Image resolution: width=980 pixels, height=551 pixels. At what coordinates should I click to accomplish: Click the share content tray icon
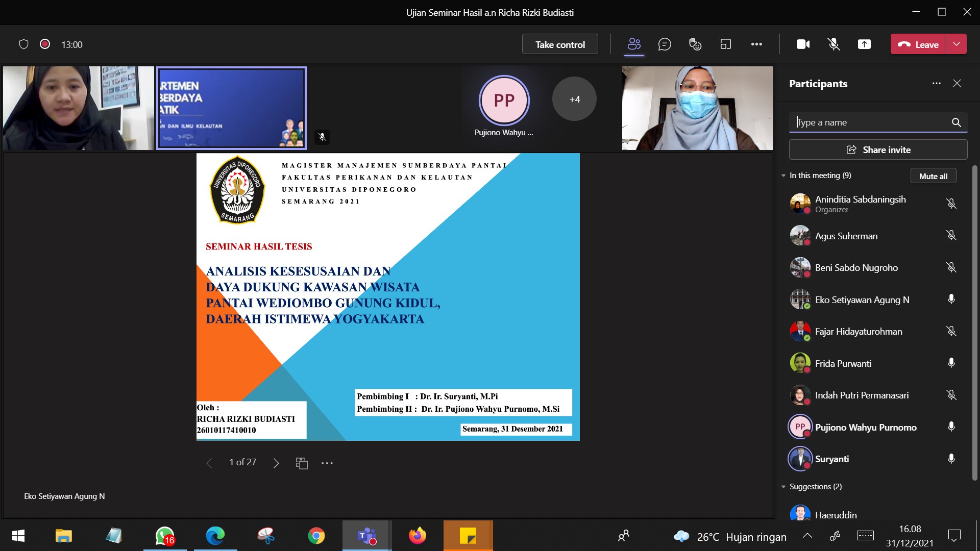point(864,44)
